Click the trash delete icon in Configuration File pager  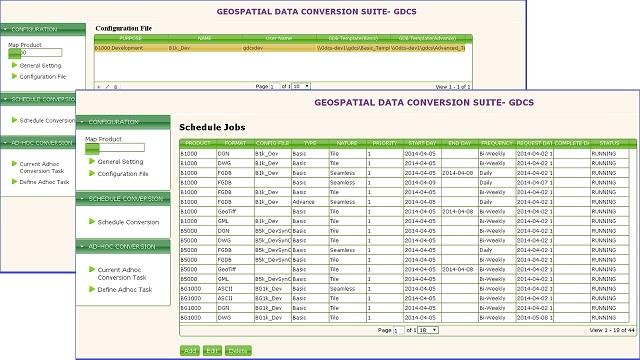116,87
